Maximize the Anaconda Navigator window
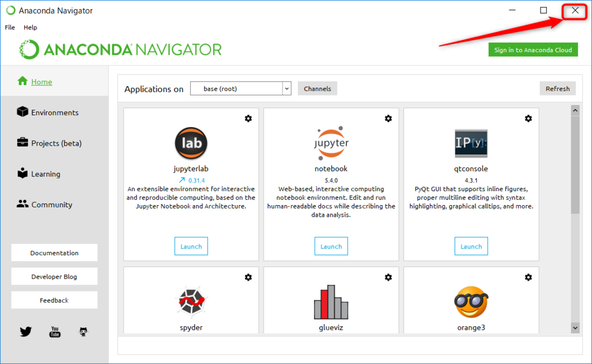This screenshot has width=592, height=364. [543, 10]
